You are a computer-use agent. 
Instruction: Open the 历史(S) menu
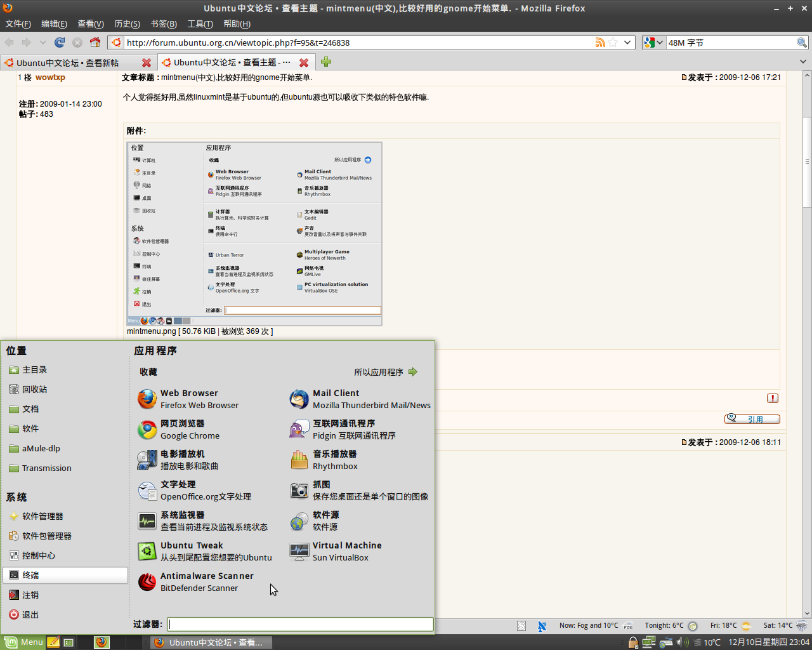click(127, 24)
